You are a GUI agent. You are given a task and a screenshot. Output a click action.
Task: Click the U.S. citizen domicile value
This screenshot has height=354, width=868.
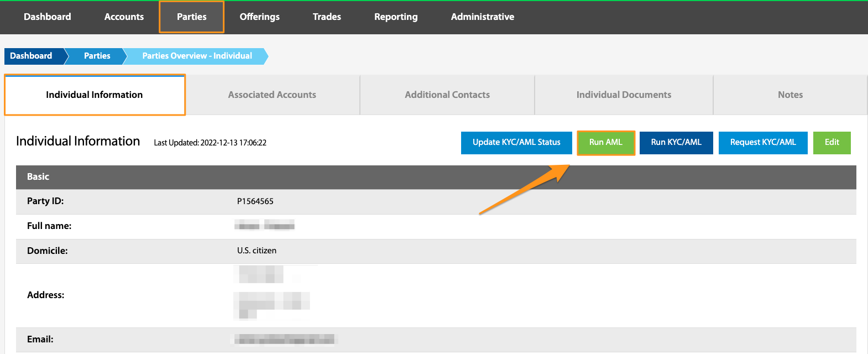[x=257, y=251]
